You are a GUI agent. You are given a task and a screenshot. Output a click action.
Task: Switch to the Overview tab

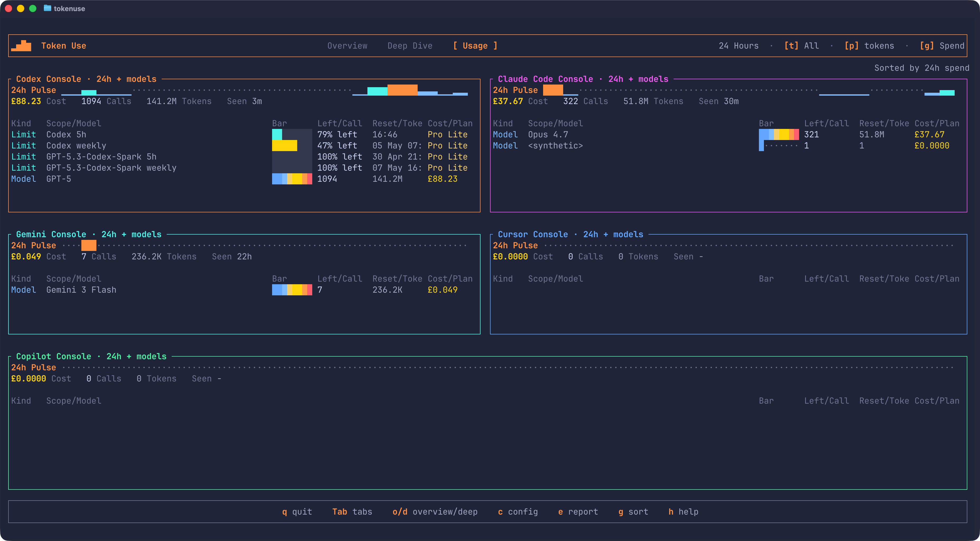coord(347,46)
